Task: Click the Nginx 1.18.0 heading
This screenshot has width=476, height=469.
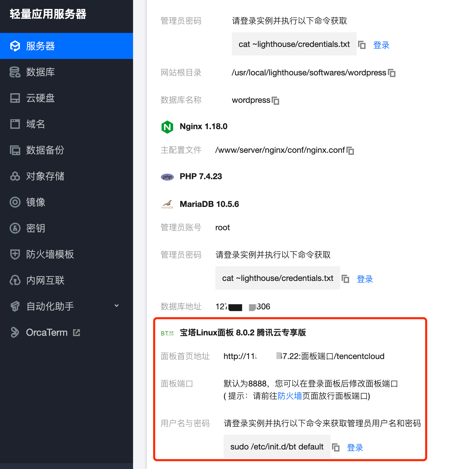Action: point(204,126)
